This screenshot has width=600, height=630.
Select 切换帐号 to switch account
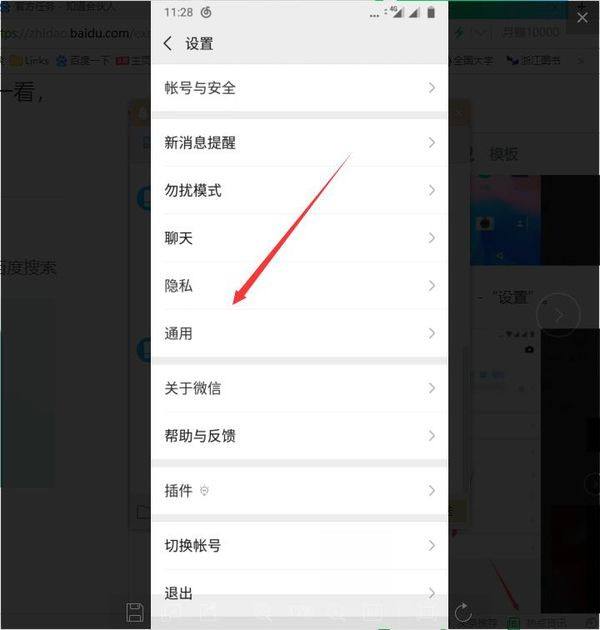tap(300, 545)
